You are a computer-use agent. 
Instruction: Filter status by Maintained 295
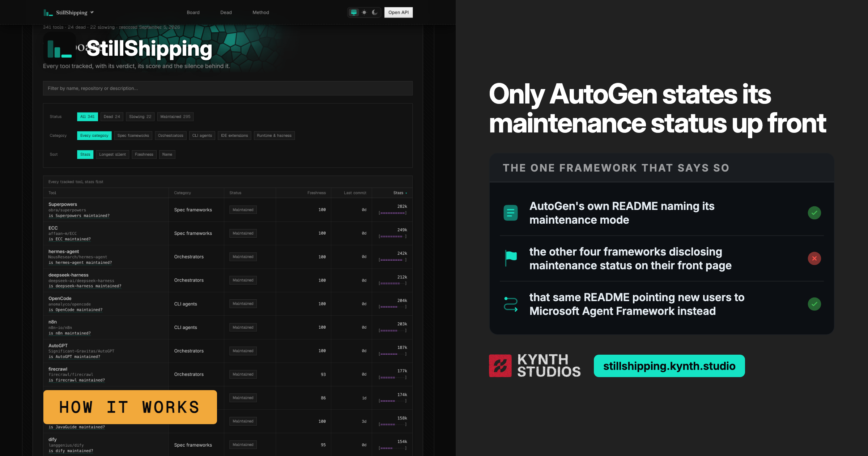pos(175,117)
